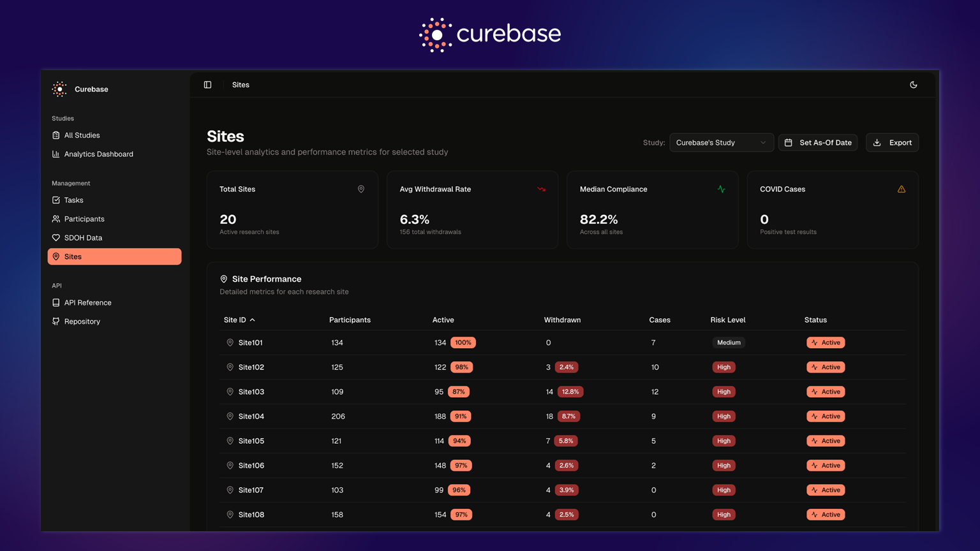Export the sites data
The image size is (980, 551).
892,143
